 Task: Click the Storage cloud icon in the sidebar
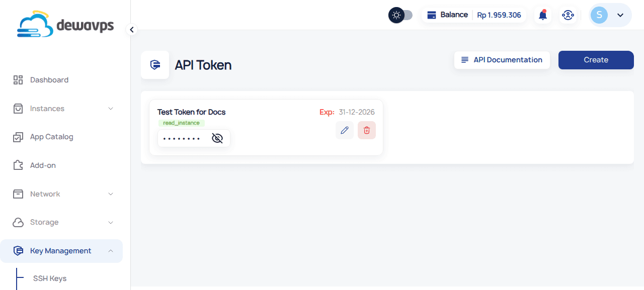18,222
